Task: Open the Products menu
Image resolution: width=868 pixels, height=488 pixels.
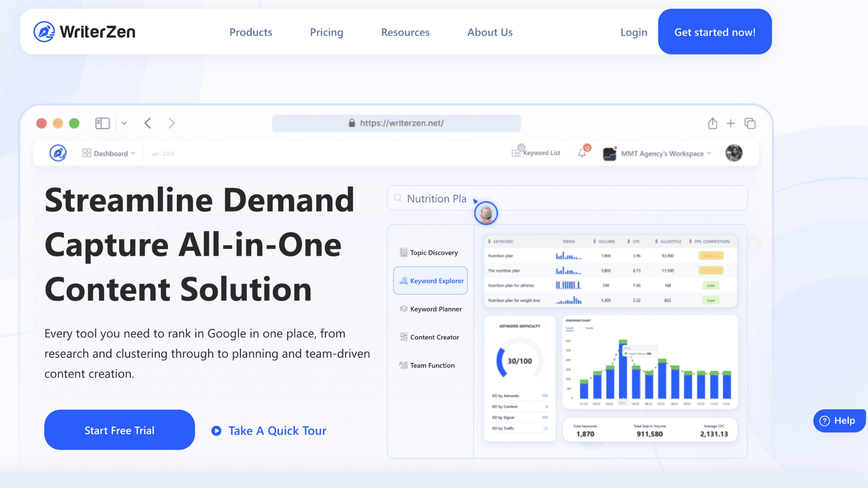Action: [250, 32]
